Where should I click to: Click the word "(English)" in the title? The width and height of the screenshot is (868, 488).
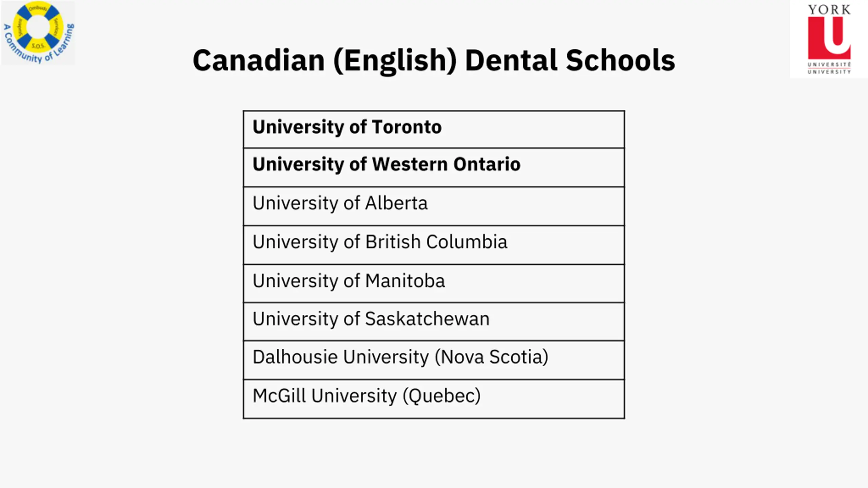[x=395, y=61]
